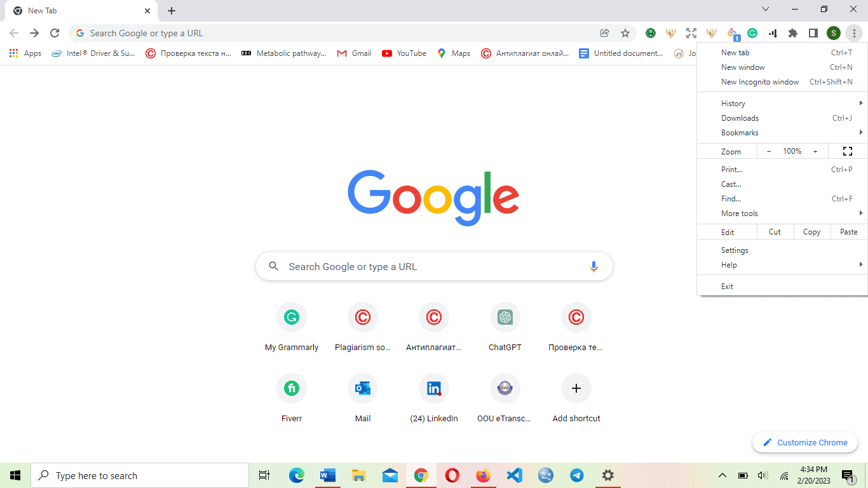This screenshot has height=488, width=868.
Task: Choose Print... in the menu
Action: (782, 170)
